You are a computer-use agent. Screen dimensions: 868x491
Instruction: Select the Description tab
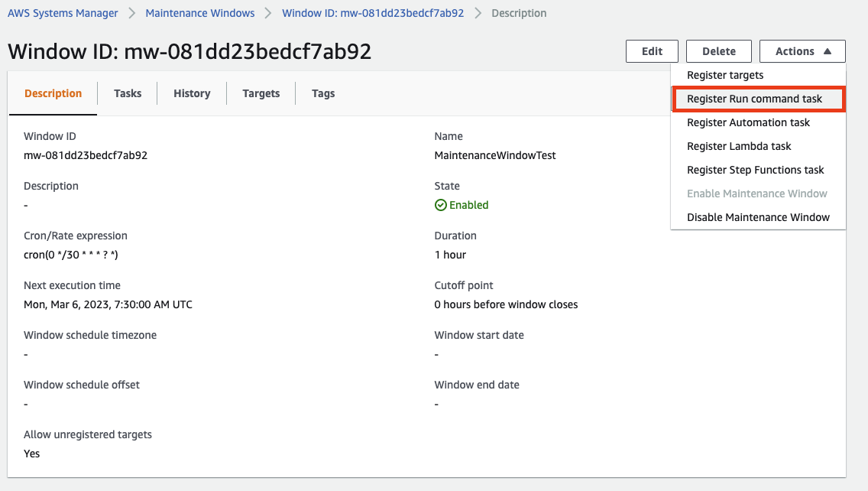pos(53,93)
